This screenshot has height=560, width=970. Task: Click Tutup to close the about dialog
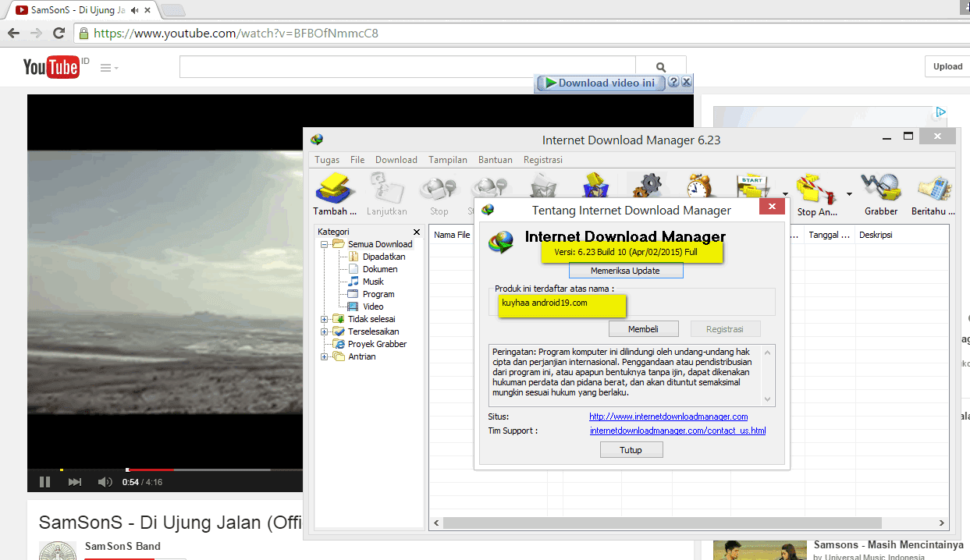click(x=631, y=450)
